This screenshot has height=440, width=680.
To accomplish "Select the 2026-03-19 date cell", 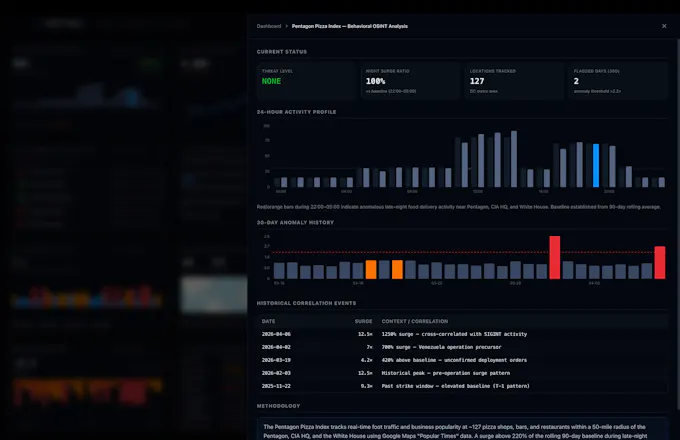I will pos(276,360).
